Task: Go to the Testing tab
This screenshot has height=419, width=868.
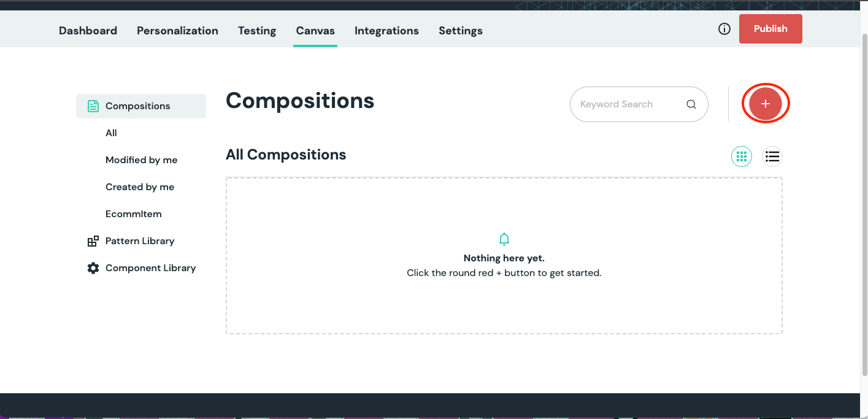Action: [x=257, y=31]
